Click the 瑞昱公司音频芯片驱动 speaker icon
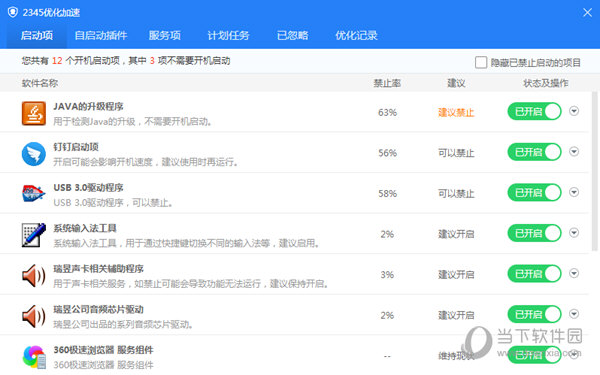This screenshot has width=600, height=375. click(x=34, y=316)
